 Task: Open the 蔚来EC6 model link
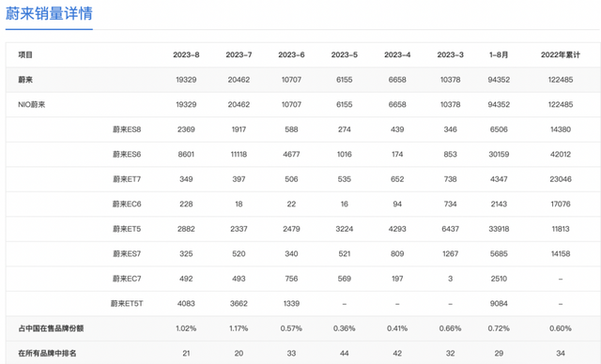[127, 204]
